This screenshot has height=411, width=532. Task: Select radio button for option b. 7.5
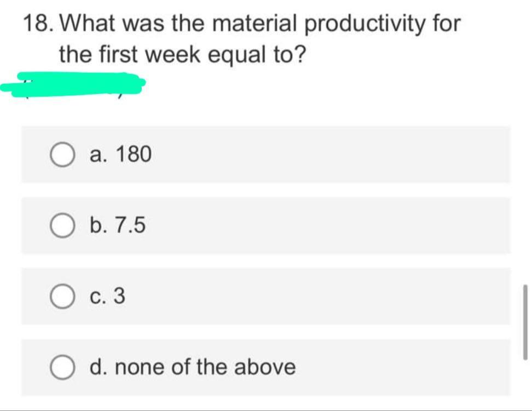tap(62, 224)
